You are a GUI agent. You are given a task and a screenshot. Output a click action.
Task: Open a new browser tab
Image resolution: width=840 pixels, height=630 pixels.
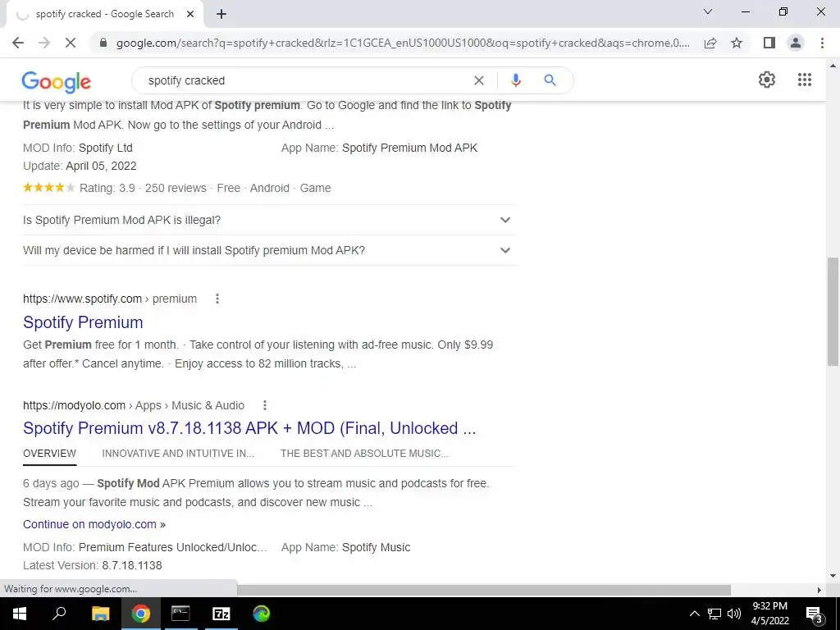(x=221, y=15)
